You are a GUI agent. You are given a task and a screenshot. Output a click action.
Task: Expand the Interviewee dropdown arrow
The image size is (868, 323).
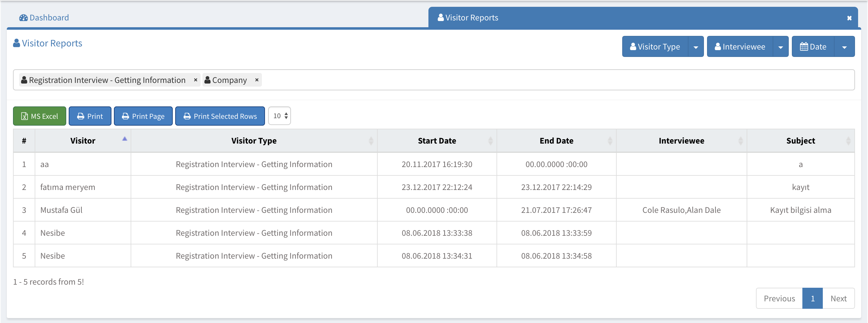pos(781,47)
